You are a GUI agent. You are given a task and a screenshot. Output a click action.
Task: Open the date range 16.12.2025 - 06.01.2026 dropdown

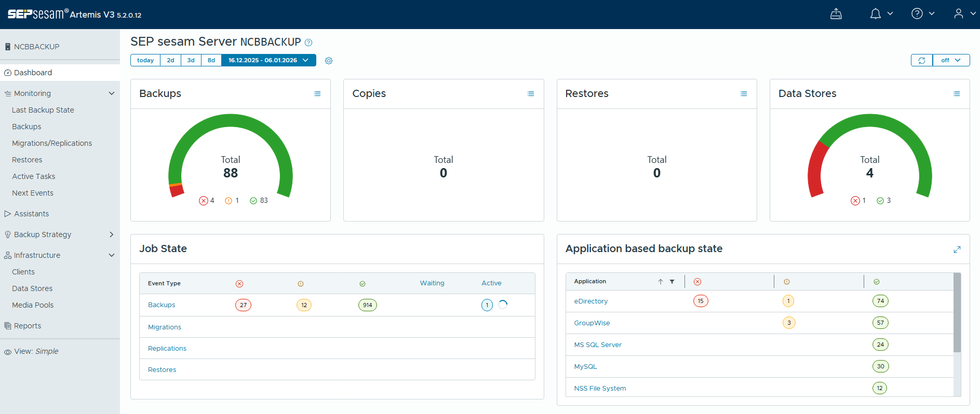(x=269, y=60)
